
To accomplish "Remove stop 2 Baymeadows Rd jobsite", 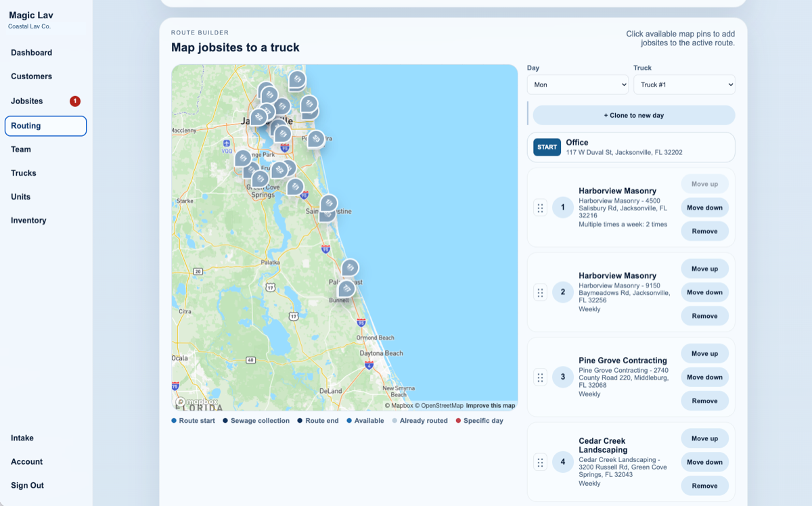I will point(704,316).
